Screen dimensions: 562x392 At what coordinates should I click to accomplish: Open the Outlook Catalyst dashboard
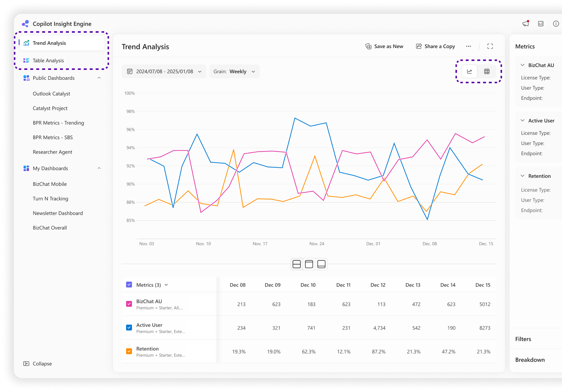(x=51, y=94)
